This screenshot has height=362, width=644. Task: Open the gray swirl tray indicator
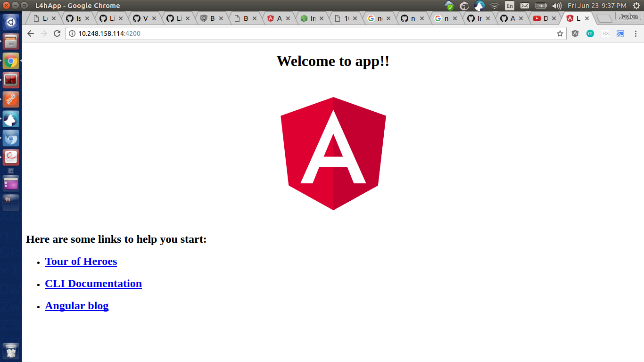point(464,6)
